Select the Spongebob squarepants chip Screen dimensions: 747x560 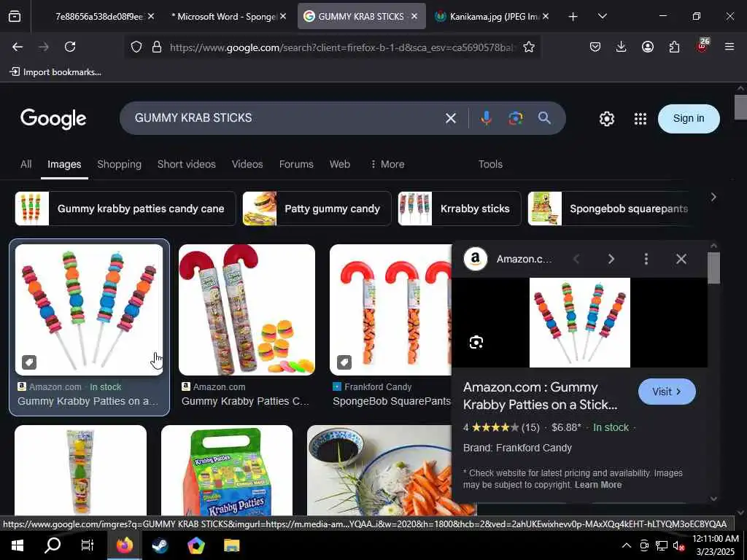click(609, 209)
